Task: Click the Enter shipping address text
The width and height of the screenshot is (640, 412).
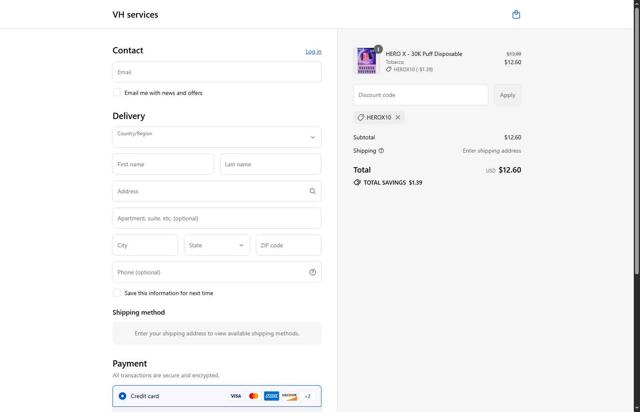Action: click(492, 151)
